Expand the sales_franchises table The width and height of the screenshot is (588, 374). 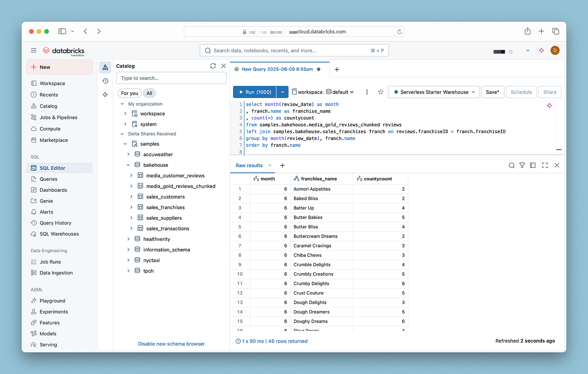(132, 207)
